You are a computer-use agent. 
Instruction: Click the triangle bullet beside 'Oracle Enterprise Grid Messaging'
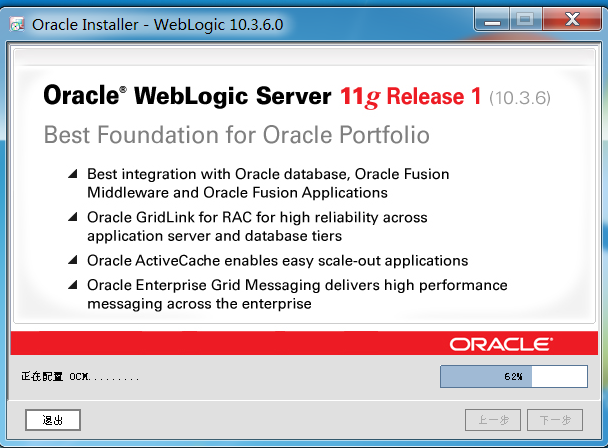(x=73, y=285)
